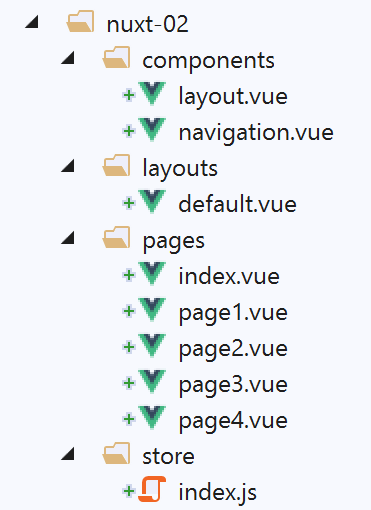This screenshot has height=510, width=371.
Task: Open the index.js store file
Action: click(218, 493)
